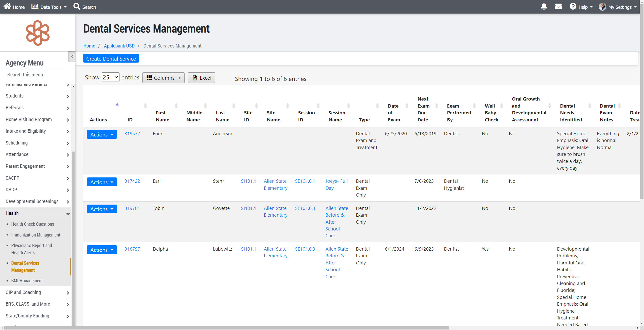Click the Search magnifier icon
The width and height of the screenshot is (644, 330).
tap(76, 7)
